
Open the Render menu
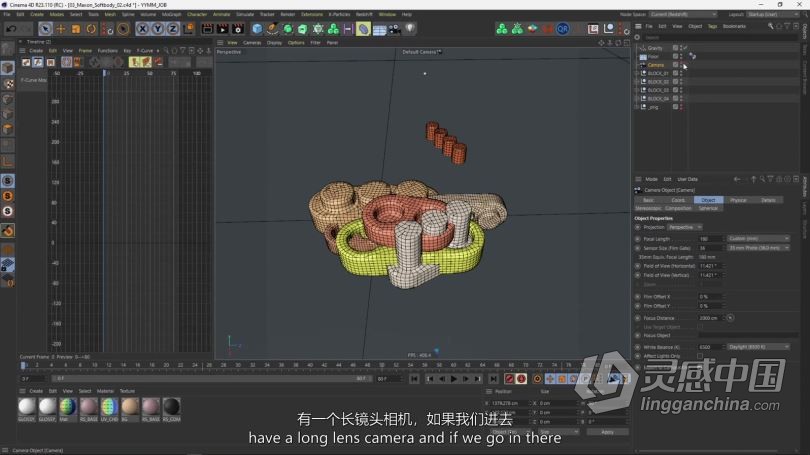pyautogui.click(x=288, y=14)
